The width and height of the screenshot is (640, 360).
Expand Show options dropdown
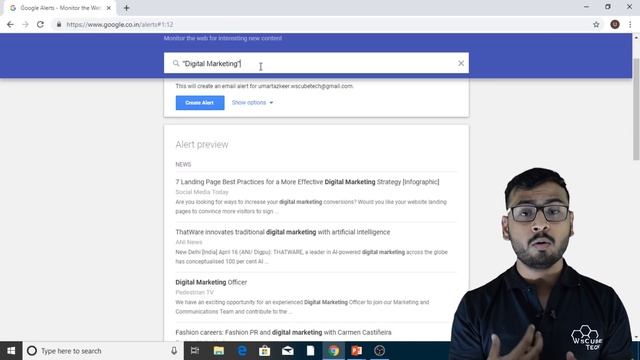click(x=252, y=102)
